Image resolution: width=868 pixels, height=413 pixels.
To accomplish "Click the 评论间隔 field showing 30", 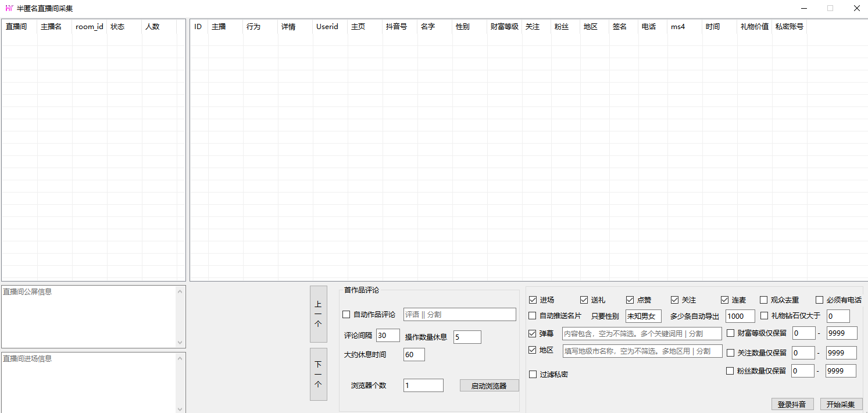I will tap(388, 336).
